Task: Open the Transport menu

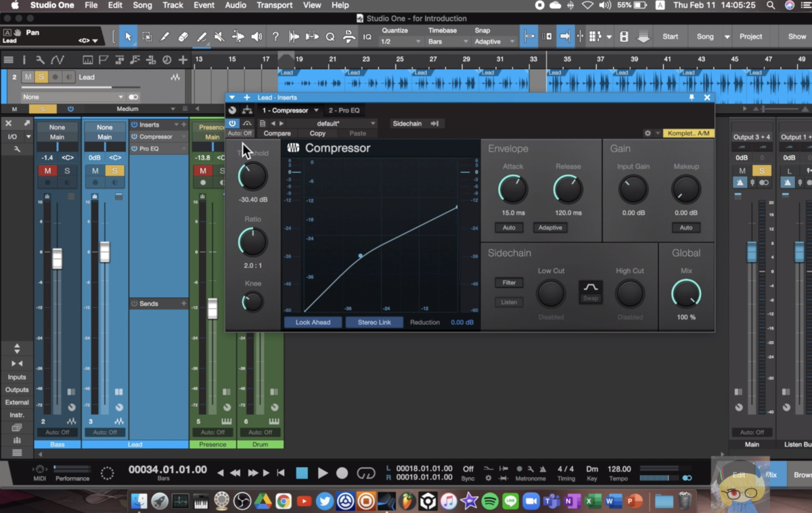Action: pos(275,5)
